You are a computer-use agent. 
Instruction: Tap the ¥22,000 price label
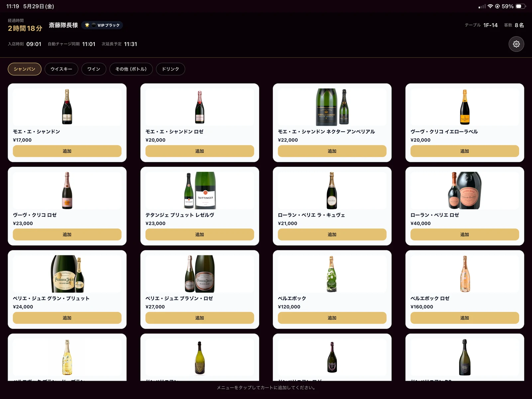[x=288, y=140]
